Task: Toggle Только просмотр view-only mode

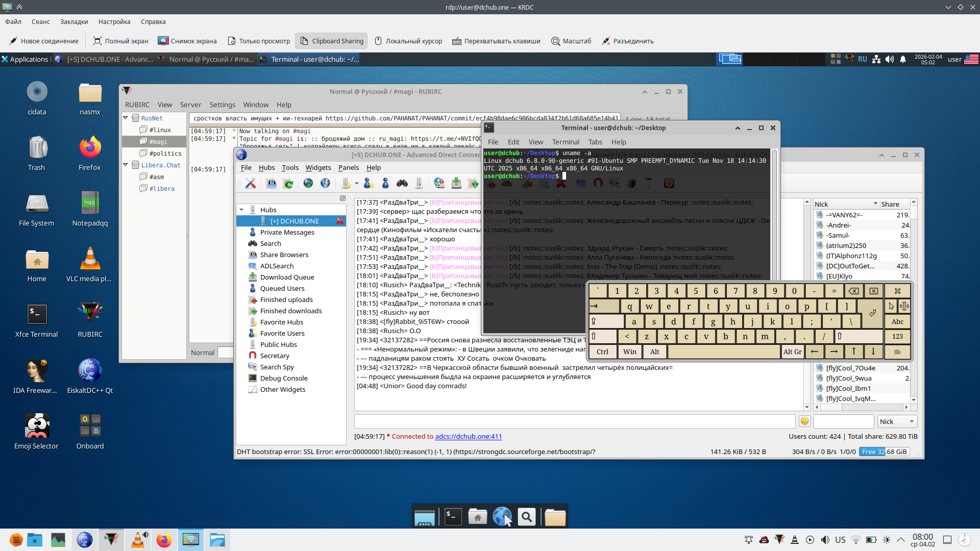Action: (x=259, y=41)
